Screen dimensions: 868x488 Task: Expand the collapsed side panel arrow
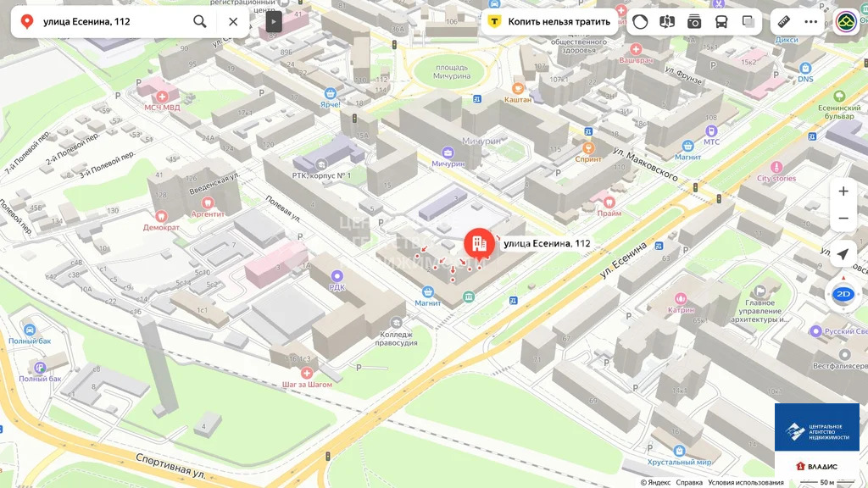[274, 21]
